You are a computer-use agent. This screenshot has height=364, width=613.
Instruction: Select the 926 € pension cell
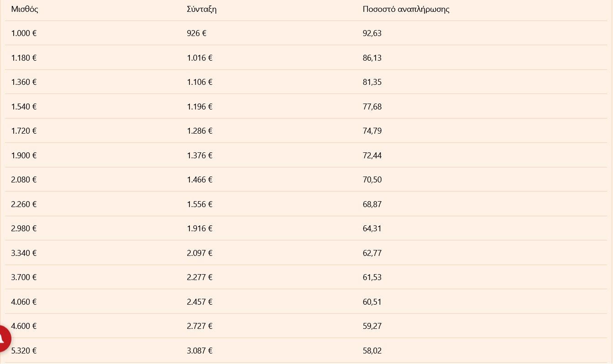(x=197, y=33)
